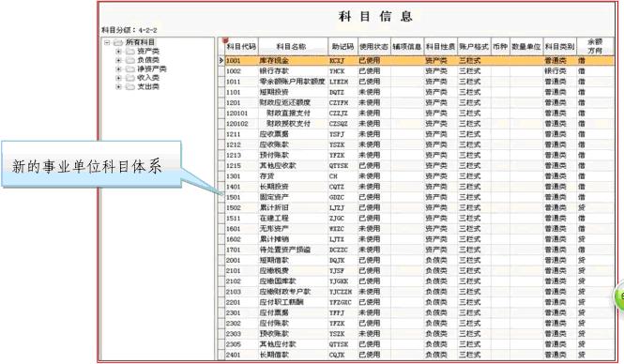Select the 其他应收款 name cell
This screenshot has height=364, width=624.
(x=293, y=165)
